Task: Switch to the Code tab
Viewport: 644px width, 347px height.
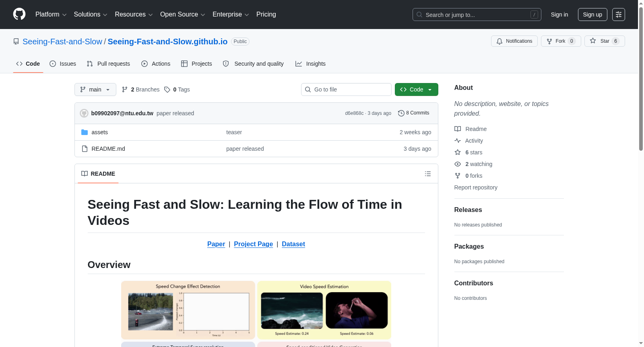Action: pos(28,64)
